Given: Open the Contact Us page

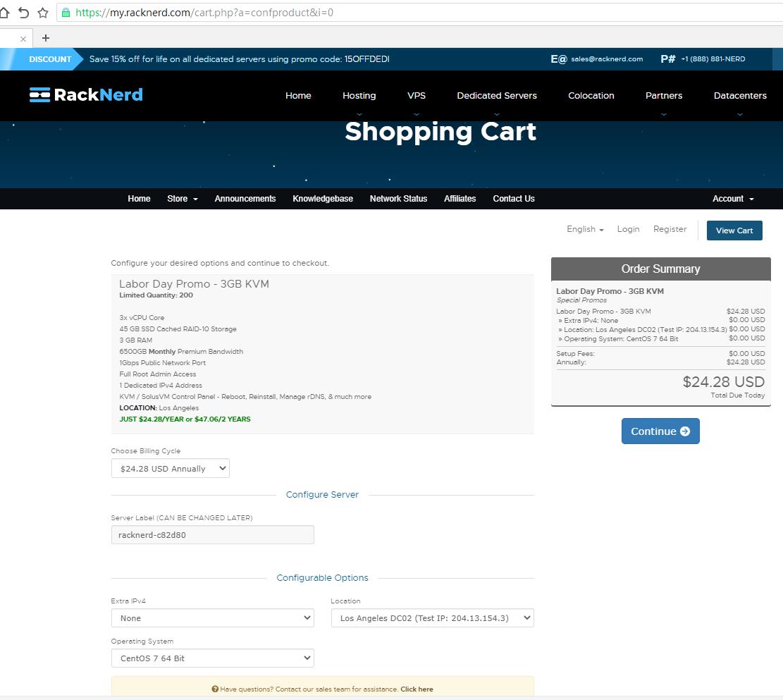Looking at the screenshot, I should (x=514, y=199).
